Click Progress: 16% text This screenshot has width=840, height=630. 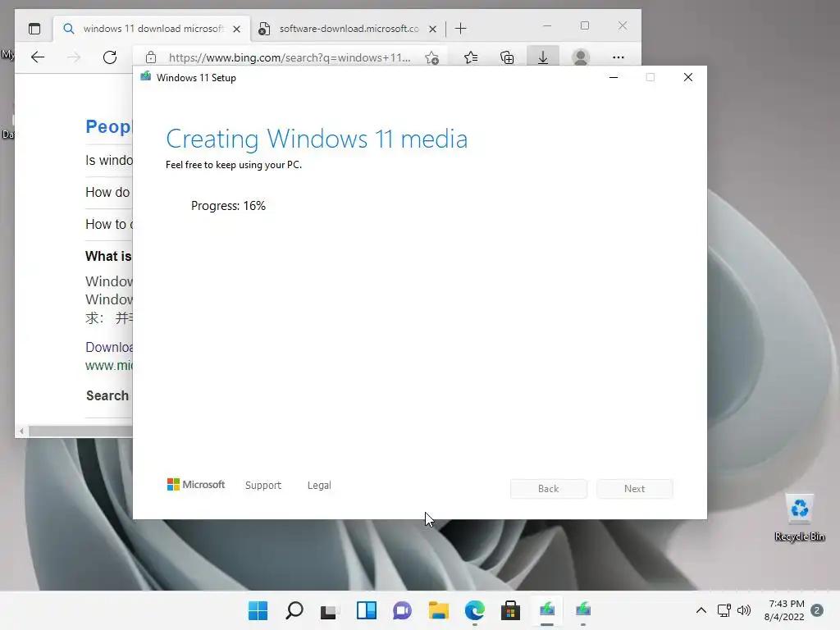click(228, 206)
